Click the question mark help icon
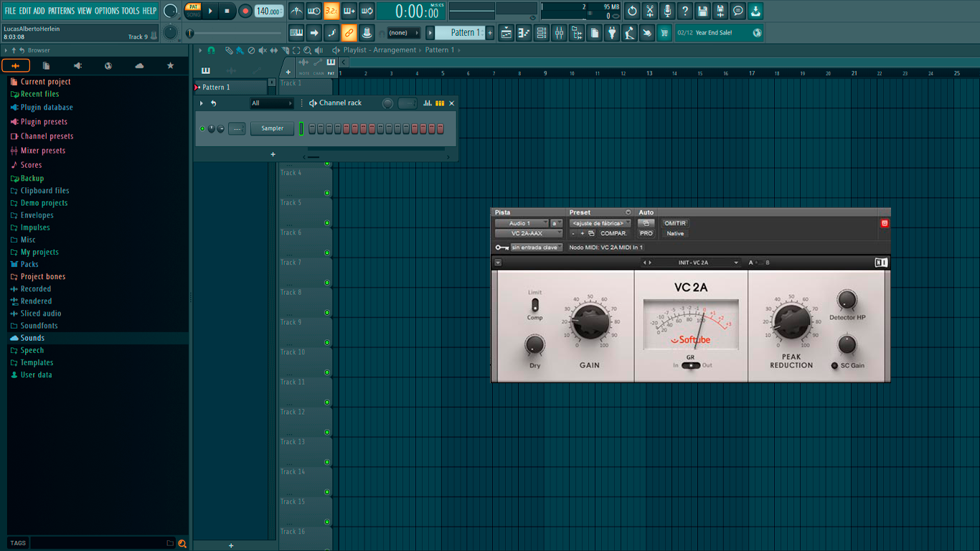The image size is (980, 551). point(685,11)
